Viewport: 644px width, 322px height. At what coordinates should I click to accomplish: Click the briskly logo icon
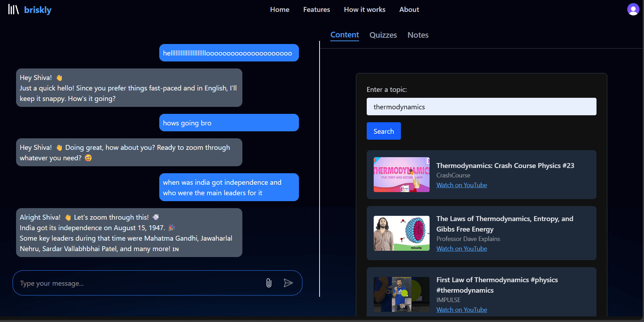[x=13, y=9]
